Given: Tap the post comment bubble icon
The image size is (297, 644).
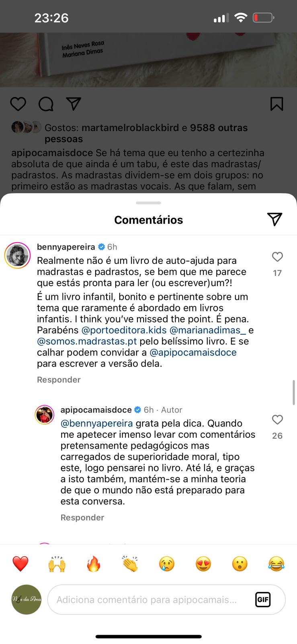Looking at the screenshot, I should [x=46, y=104].
